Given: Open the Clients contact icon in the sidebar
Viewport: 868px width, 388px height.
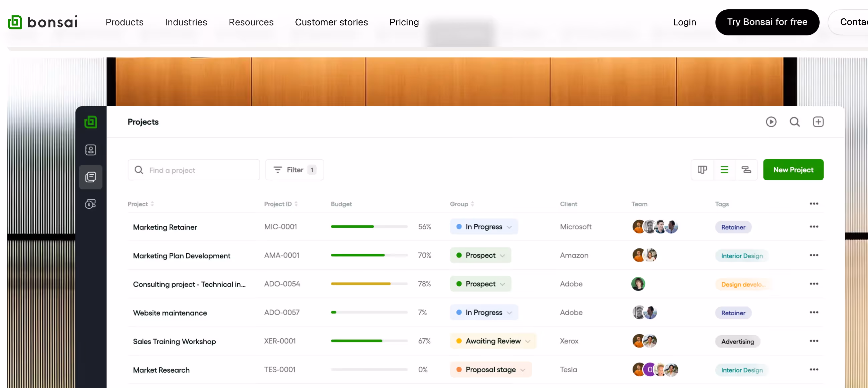Looking at the screenshot, I should [91, 150].
